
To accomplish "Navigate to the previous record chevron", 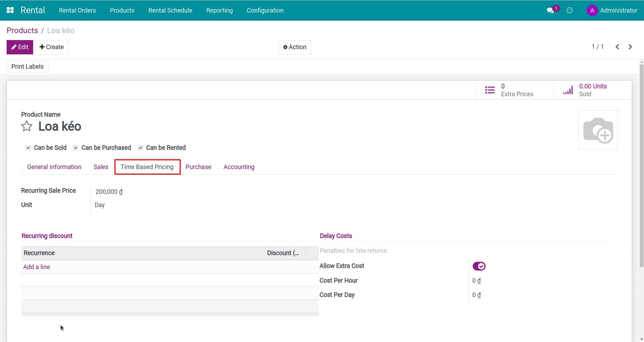I will [x=617, y=46].
